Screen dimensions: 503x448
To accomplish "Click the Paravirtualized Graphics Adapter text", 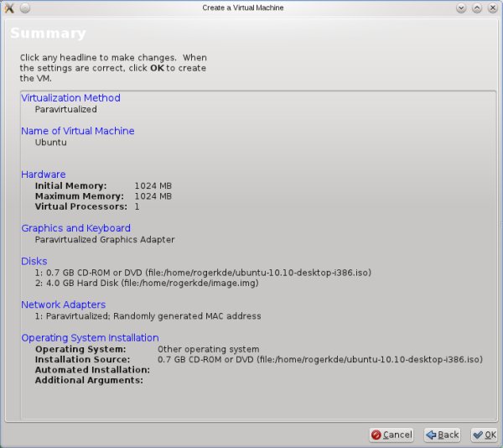I will pos(104,240).
